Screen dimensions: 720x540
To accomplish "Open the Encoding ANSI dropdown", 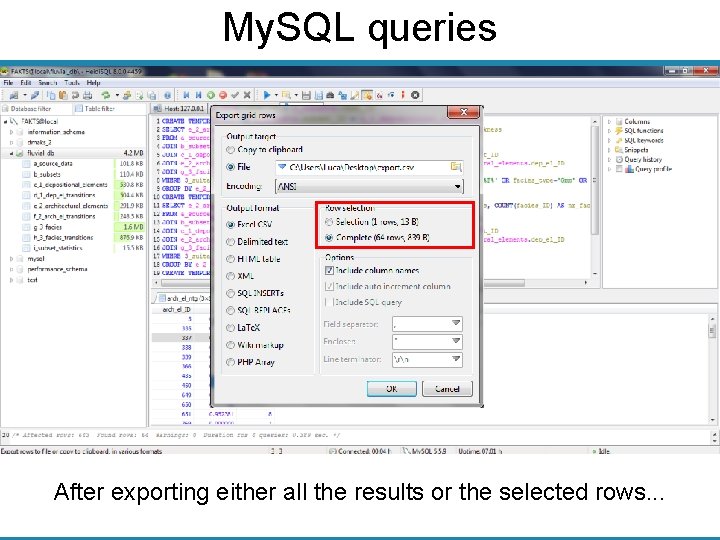I will [x=369, y=186].
